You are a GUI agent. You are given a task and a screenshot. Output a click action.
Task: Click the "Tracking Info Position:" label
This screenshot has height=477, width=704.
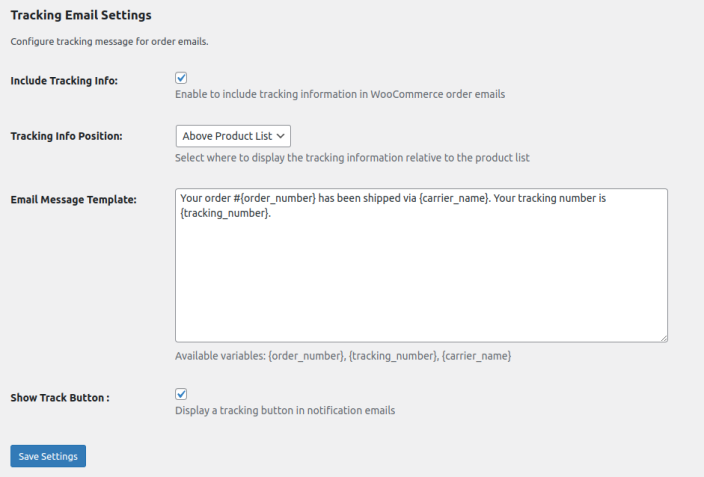click(66, 136)
